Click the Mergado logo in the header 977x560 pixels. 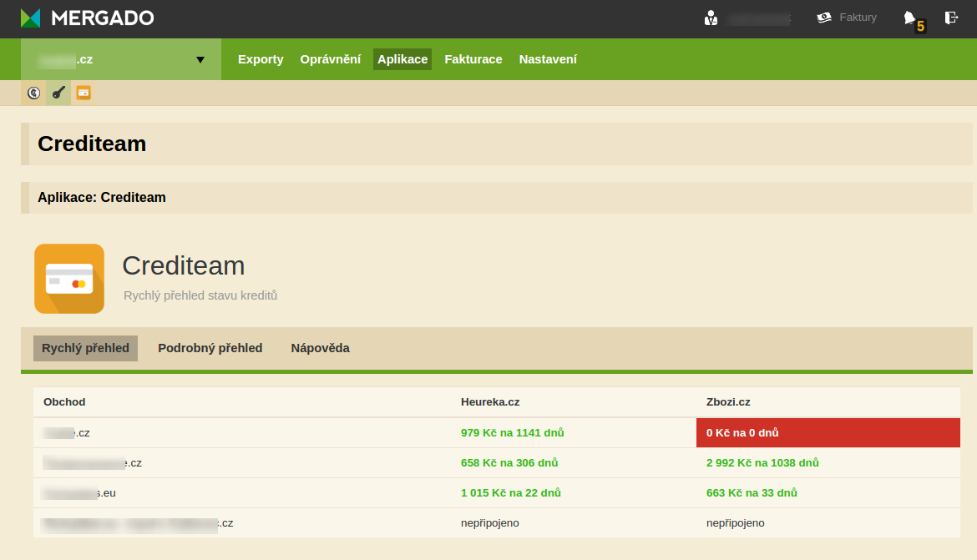87,18
